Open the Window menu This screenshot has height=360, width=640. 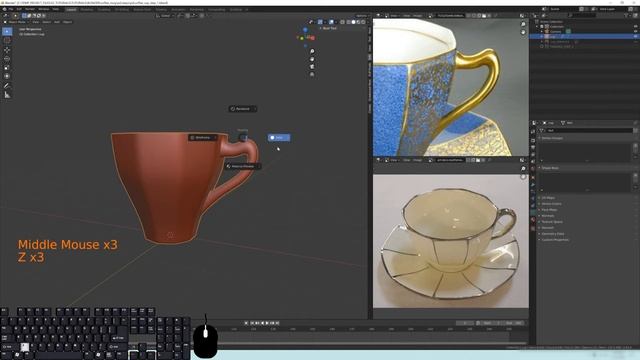pyautogui.click(x=43, y=9)
